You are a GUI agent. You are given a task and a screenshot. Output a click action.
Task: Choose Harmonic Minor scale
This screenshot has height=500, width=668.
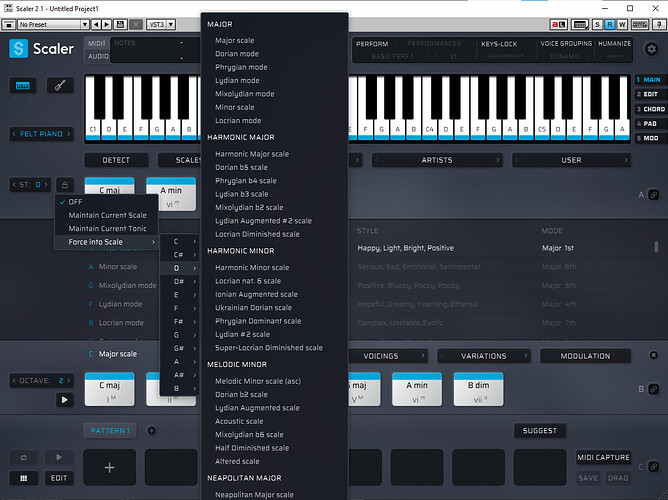[x=252, y=267]
